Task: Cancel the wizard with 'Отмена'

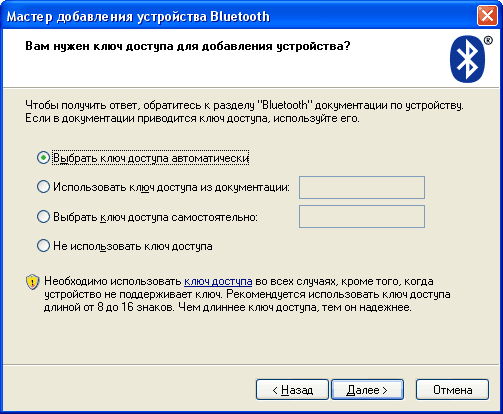Action: (x=452, y=389)
